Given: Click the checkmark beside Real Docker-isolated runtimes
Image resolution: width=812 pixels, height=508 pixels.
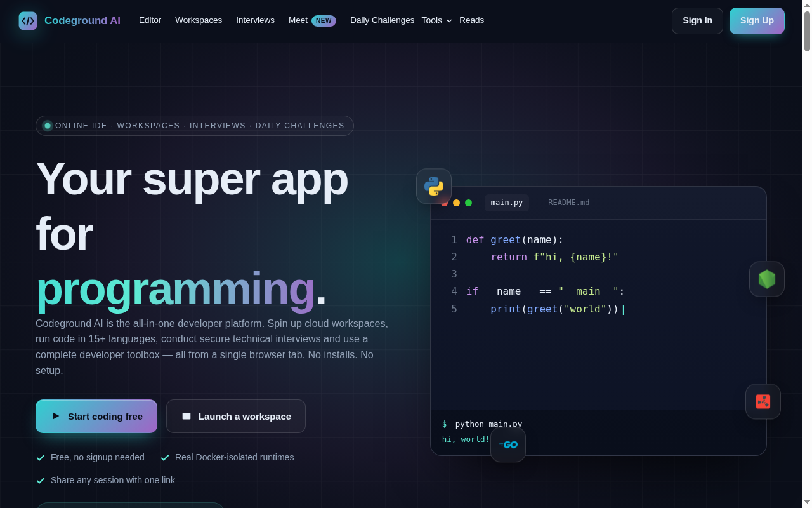Looking at the screenshot, I should 165,457.
